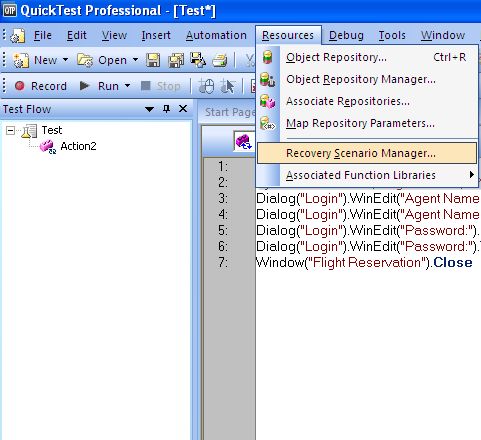Open the New button dropdown arrow

coord(65,60)
